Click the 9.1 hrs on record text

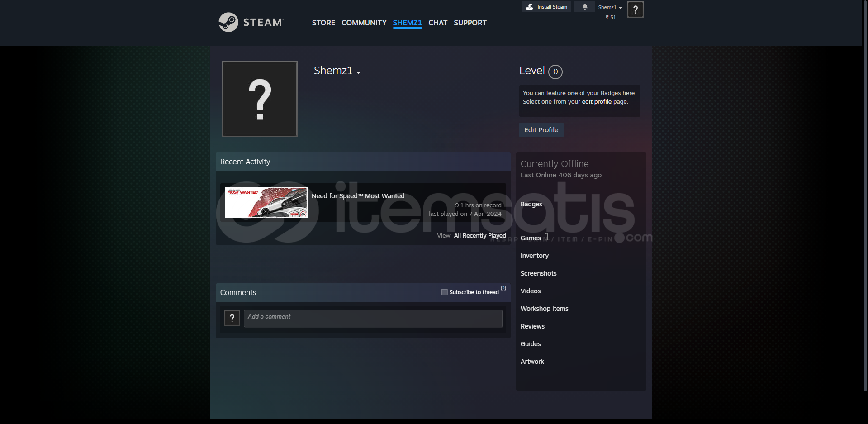[x=478, y=205]
